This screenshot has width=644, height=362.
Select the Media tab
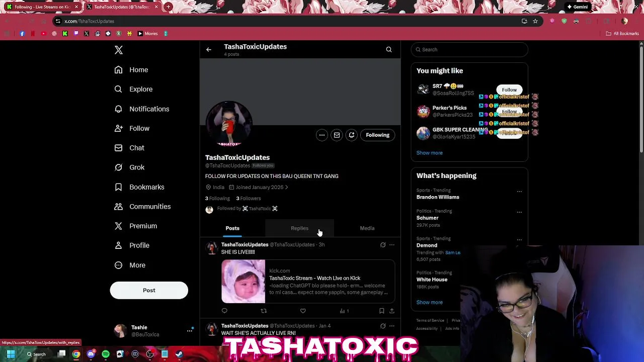367,228
